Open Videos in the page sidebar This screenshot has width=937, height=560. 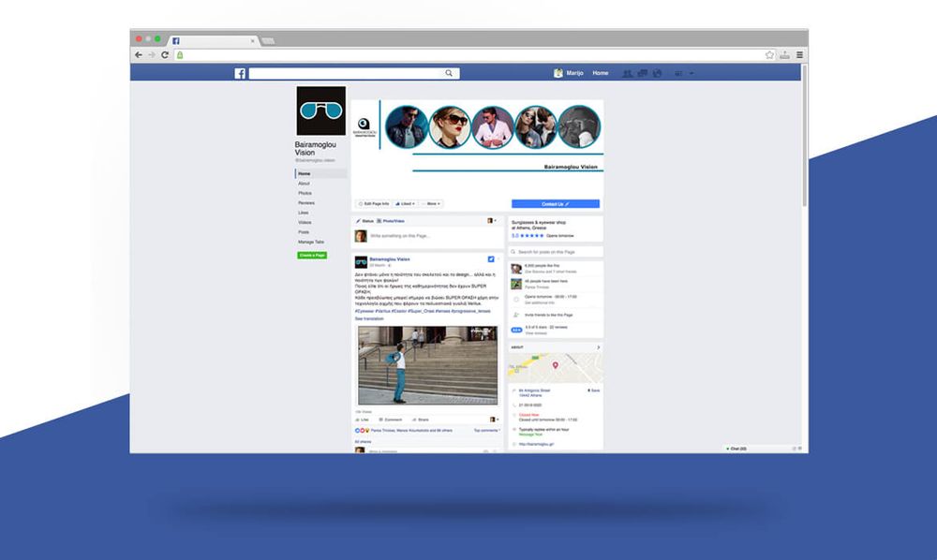click(305, 222)
